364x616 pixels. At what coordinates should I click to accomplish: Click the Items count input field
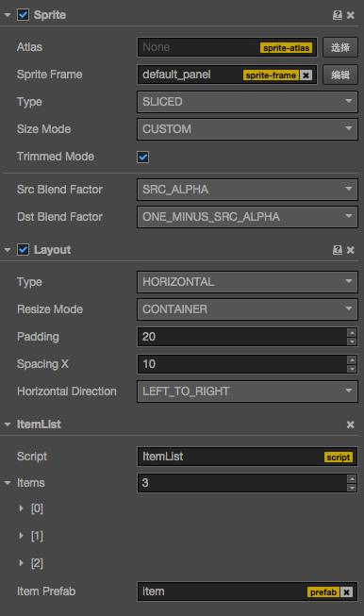[x=242, y=483]
